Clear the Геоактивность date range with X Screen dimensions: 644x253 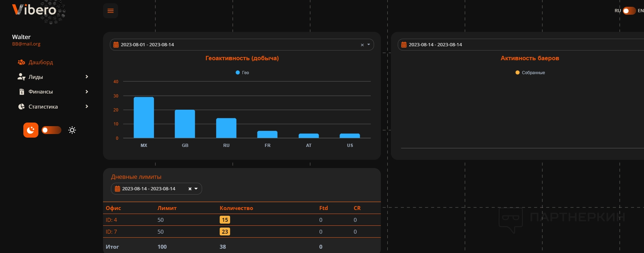tap(362, 45)
